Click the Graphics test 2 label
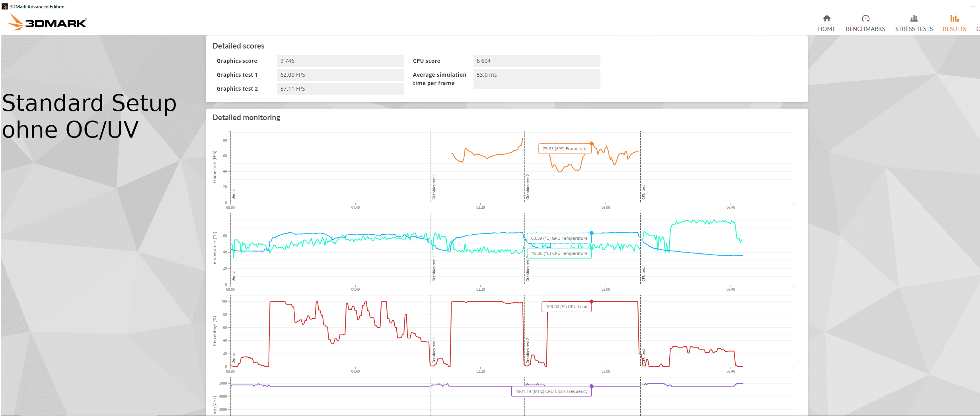Image resolution: width=980 pixels, height=416 pixels. [237, 89]
